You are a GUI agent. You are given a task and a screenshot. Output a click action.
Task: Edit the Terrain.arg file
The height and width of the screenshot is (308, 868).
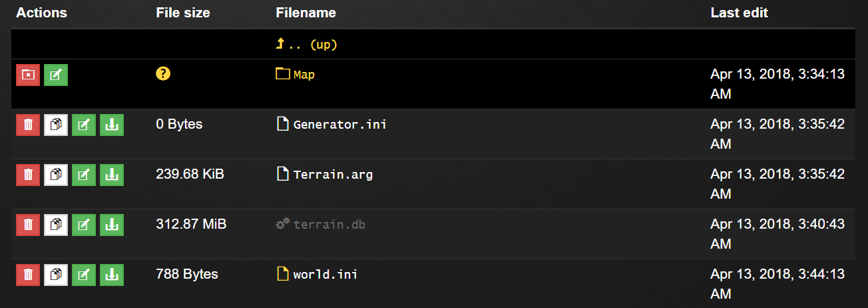tap(84, 175)
